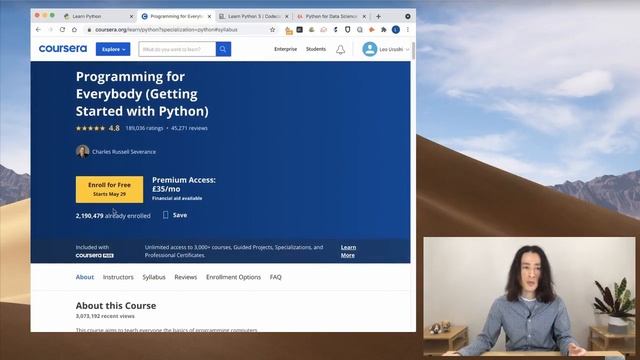Expand the Explore dropdown
The image size is (640, 360).
pos(113,49)
